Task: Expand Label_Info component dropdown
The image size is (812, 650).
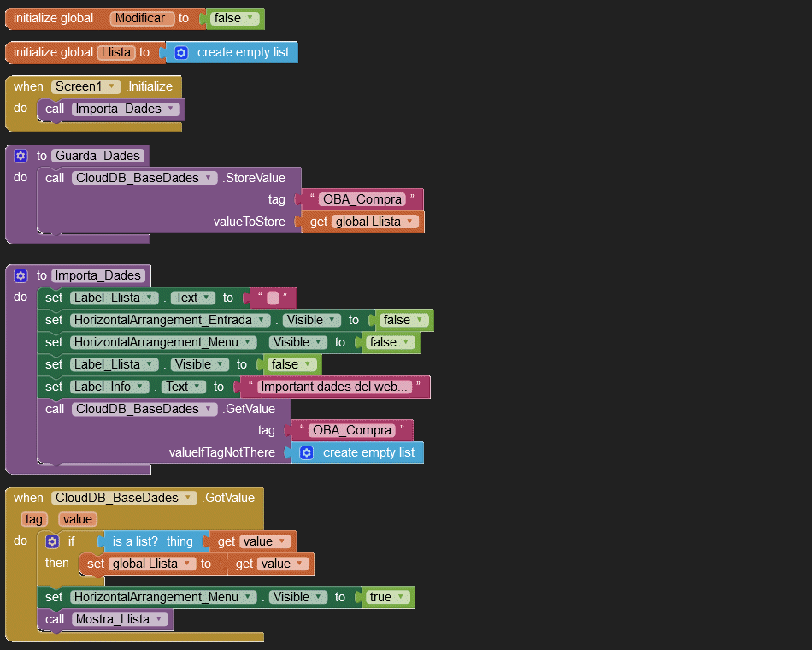Action: [142, 387]
